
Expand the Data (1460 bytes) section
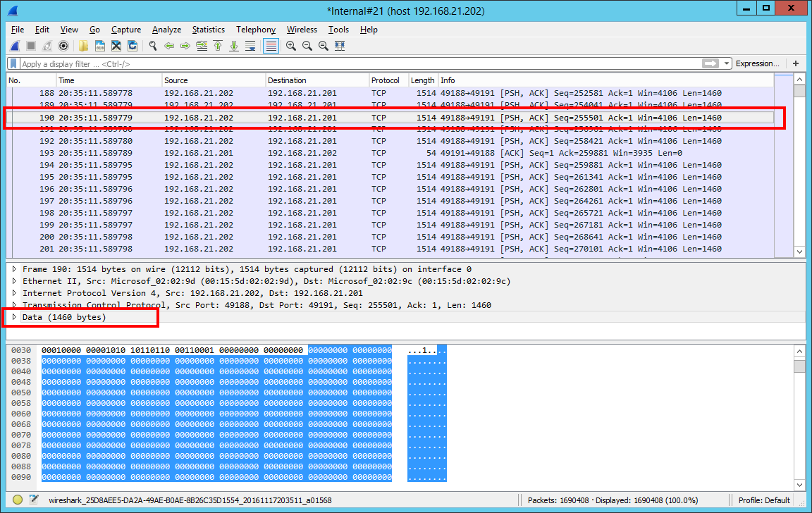15,317
